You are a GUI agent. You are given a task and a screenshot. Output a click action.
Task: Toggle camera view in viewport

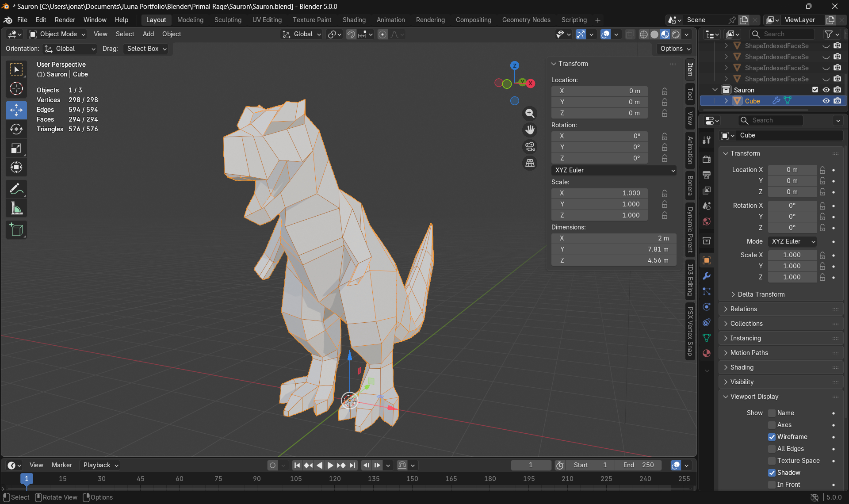(x=530, y=146)
